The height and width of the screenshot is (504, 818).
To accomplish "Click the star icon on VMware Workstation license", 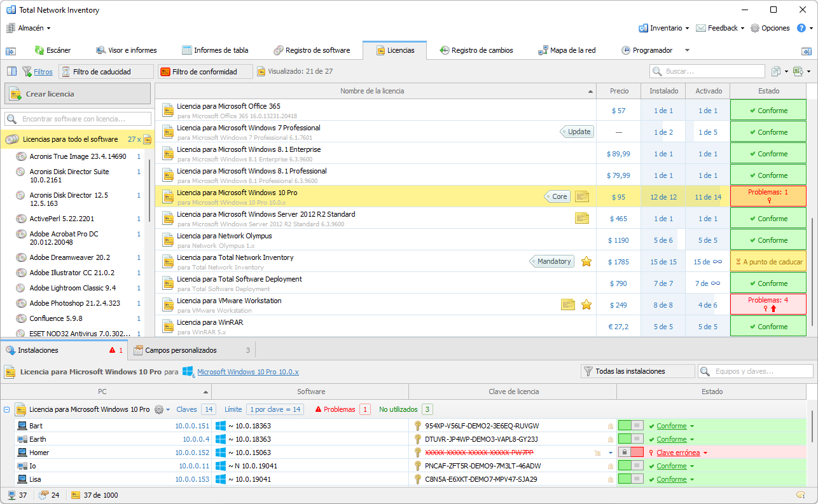I will click(x=586, y=305).
